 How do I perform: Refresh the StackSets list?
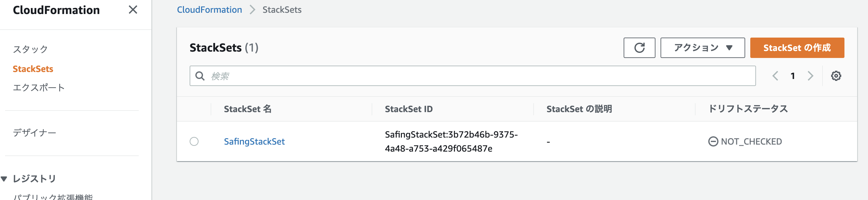(x=639, y=48)
